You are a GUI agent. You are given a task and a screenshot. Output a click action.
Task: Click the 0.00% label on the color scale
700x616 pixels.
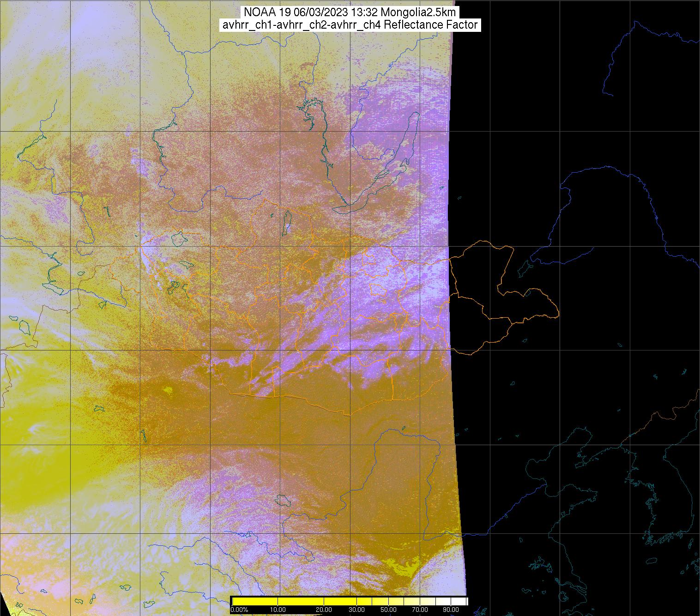239,610
